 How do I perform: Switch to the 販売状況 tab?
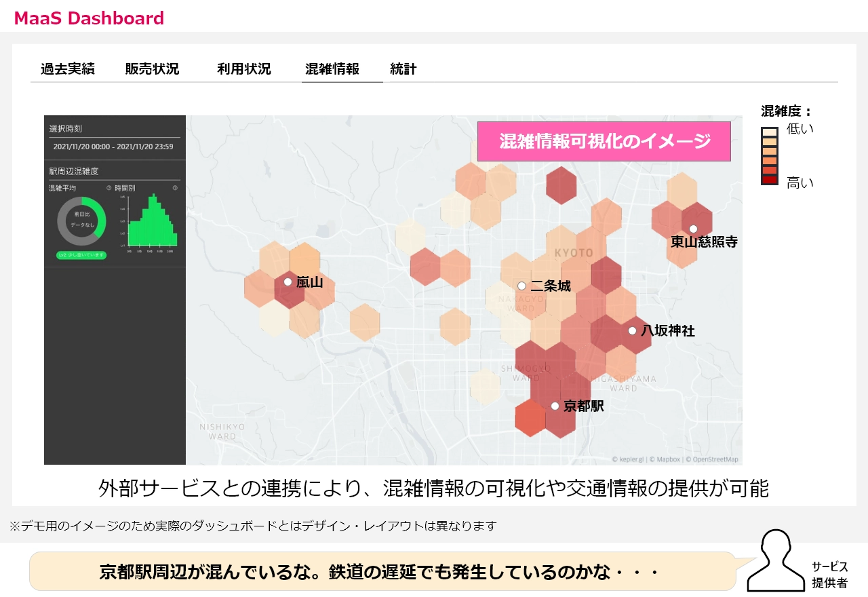[x=152, y=69]
